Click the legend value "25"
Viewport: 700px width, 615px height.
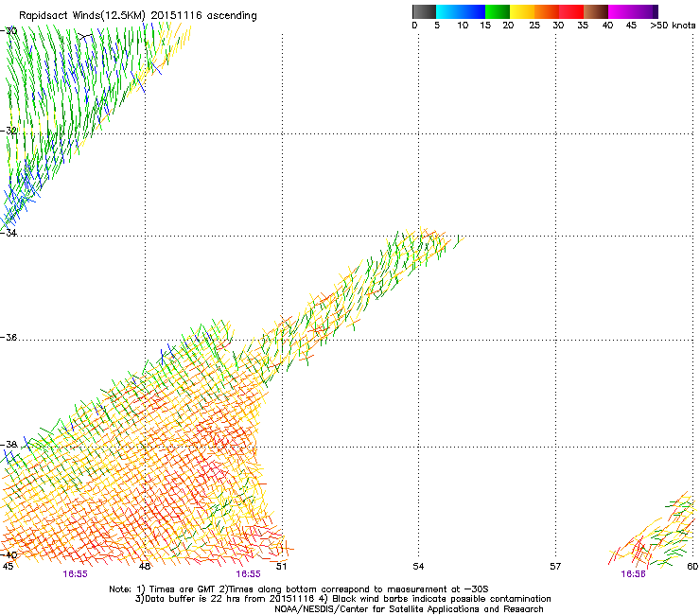[534, 26]
